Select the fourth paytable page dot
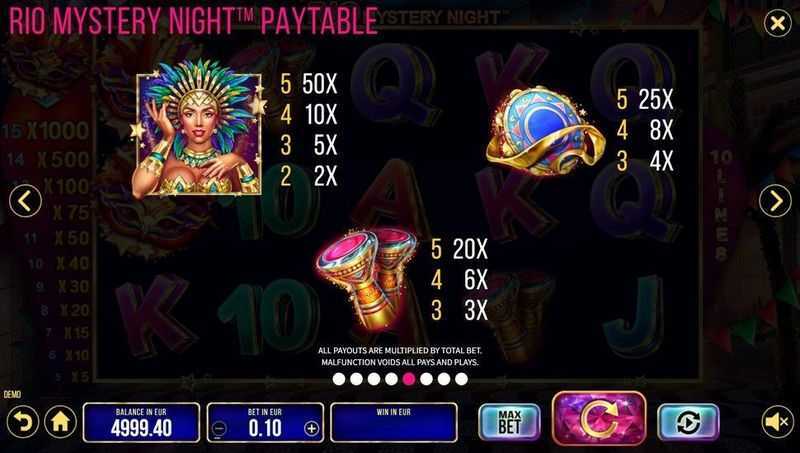 click(391, 379)
